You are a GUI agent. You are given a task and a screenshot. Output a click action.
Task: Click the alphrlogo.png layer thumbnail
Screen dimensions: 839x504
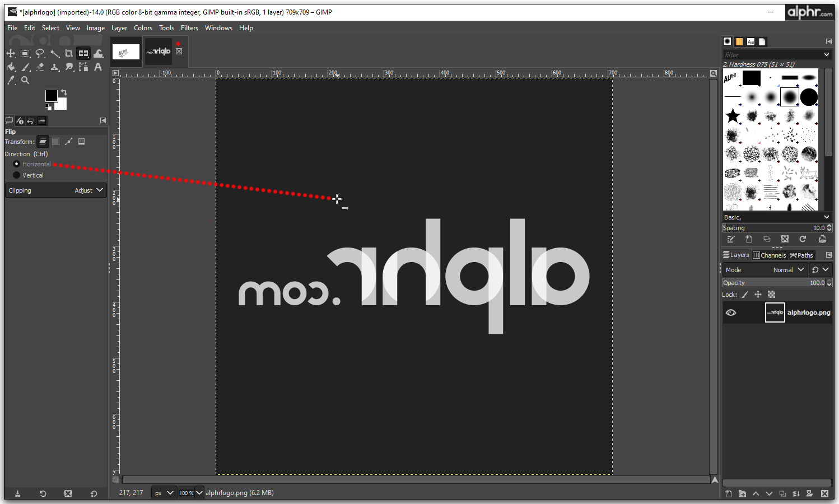pyautogui.click(x=775, y=312)
